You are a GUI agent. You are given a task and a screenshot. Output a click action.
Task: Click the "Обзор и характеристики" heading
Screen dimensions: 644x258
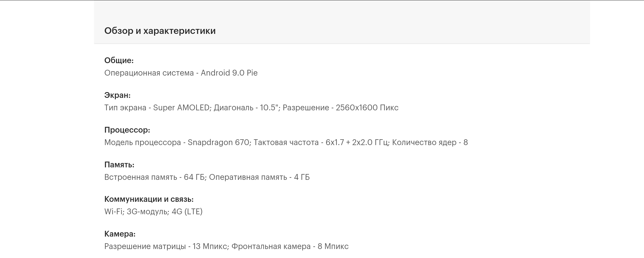click(x=160, y=31)
